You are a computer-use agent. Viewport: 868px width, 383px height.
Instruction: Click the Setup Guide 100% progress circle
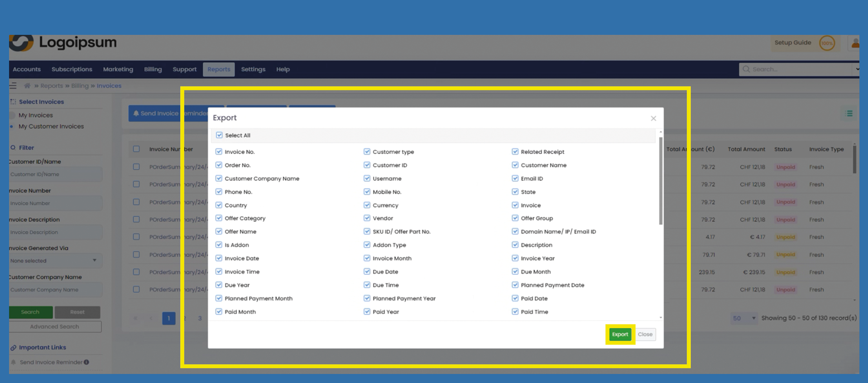827,43
